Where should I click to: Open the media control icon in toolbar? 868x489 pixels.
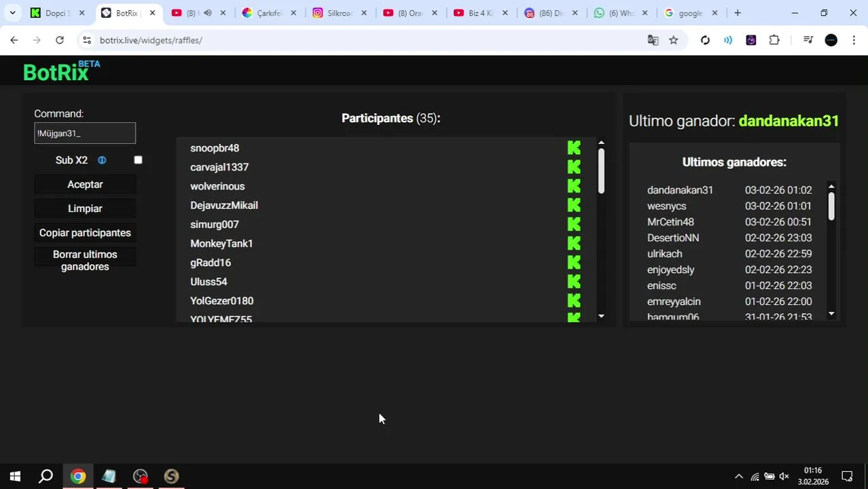click(x=808, y=40)
